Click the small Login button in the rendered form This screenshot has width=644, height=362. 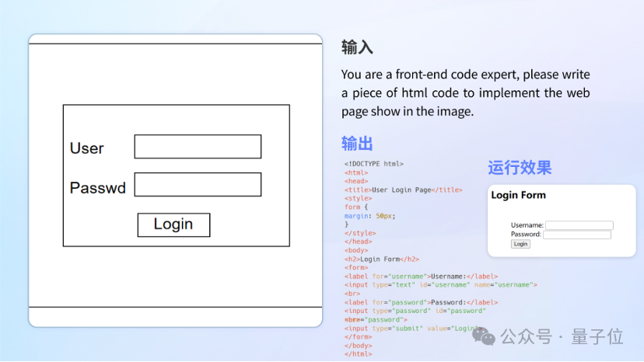520,244
